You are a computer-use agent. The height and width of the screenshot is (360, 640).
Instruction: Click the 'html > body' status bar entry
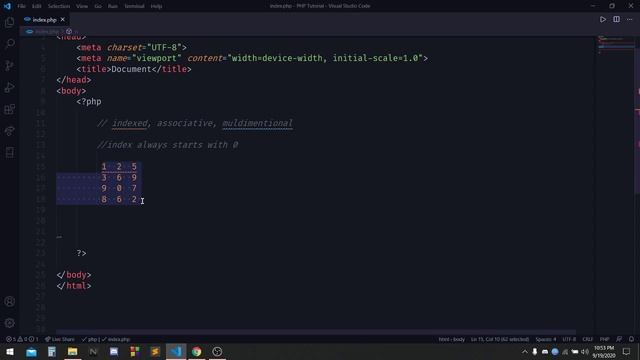click(x=451, y=339)
